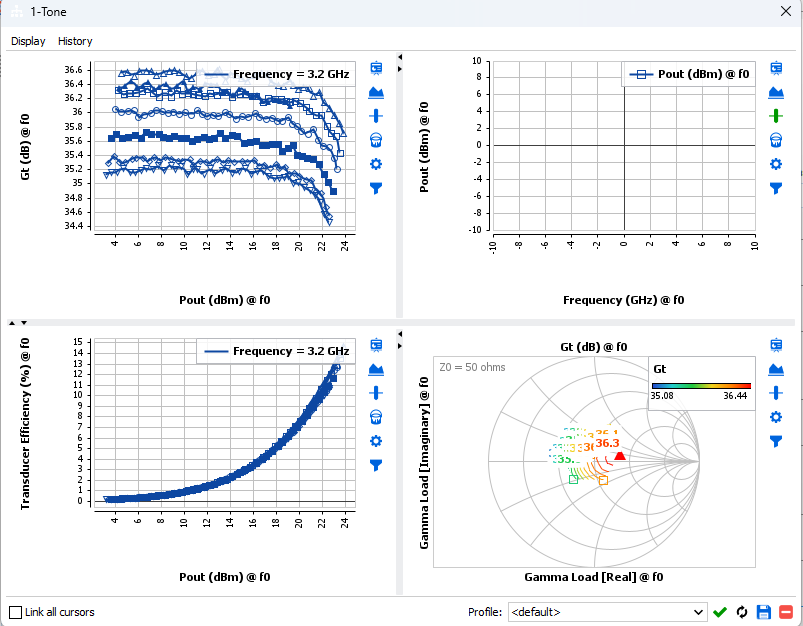Click Pout (dBm) @ f0 legend entry
The width and height of the screenshot is (803, 626).
[689, 74]
